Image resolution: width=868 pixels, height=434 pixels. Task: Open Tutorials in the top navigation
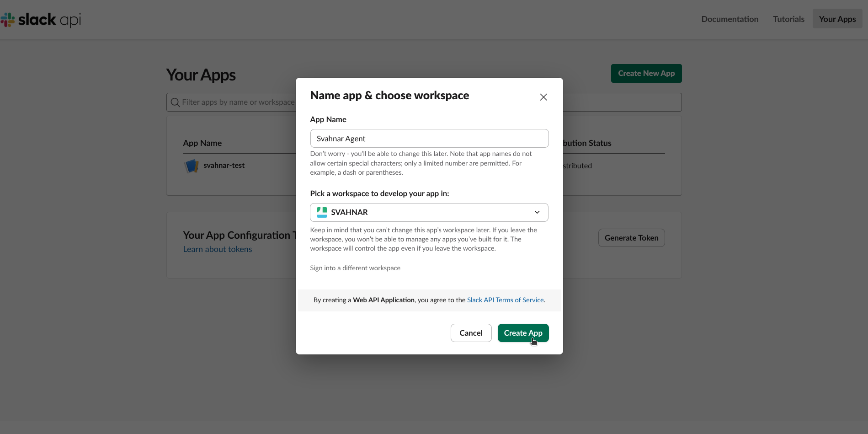788,19
